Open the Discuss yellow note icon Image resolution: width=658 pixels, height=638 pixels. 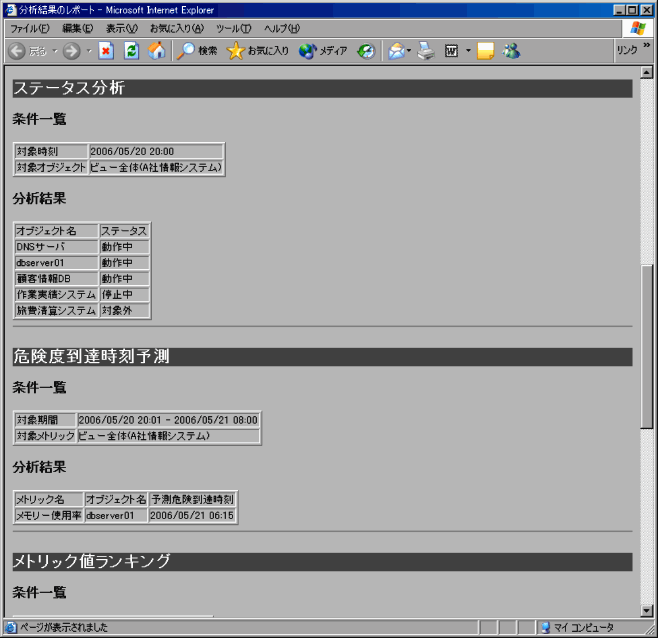(x=486, y=51)
